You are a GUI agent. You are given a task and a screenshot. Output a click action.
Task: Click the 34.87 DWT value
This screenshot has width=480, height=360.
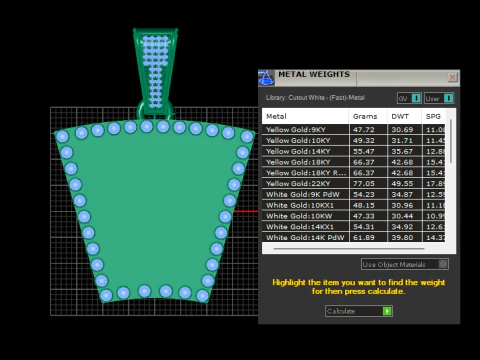pyautogui.click(x=402, y=194)
